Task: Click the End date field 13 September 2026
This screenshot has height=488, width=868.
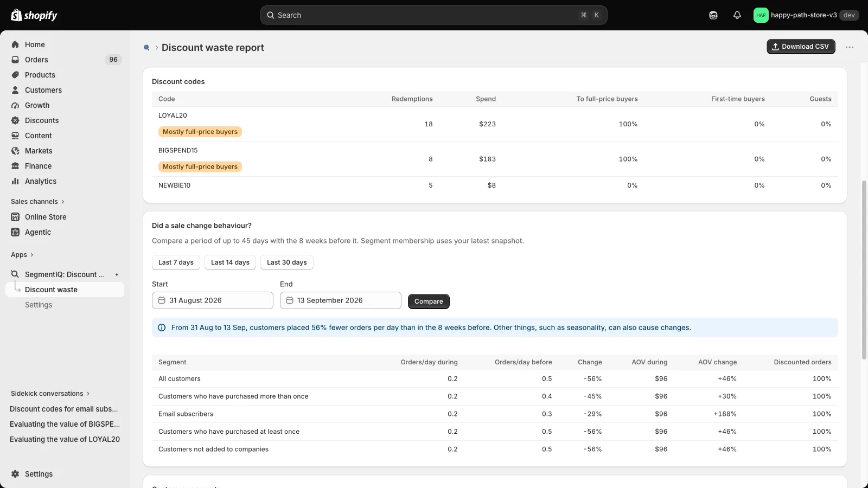Action: pyautogui.click(x=341, y=300)
